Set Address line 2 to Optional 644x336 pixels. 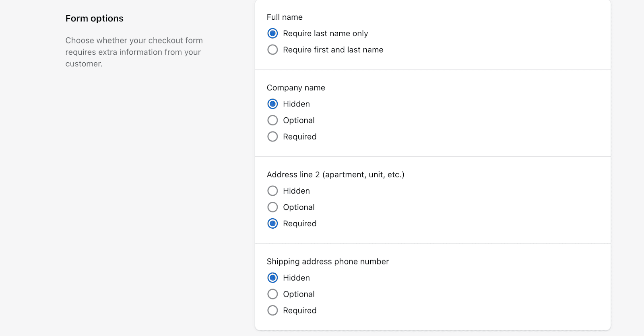(272, 207)
